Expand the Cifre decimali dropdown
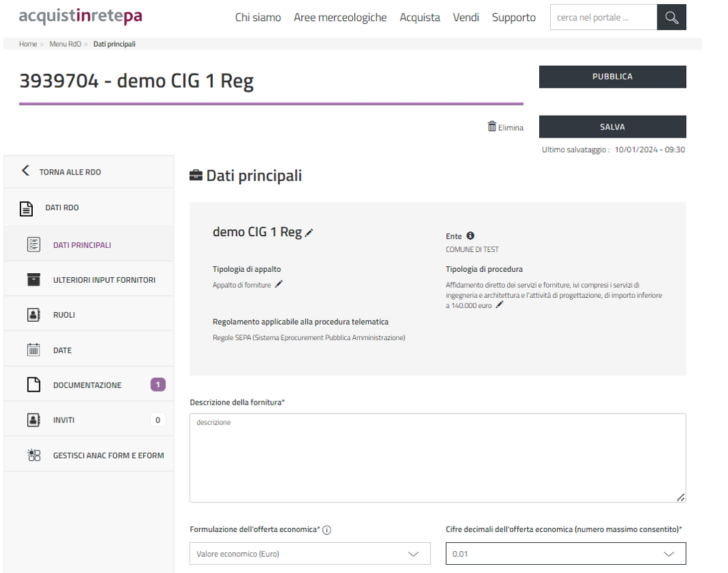 coord(565,554)
